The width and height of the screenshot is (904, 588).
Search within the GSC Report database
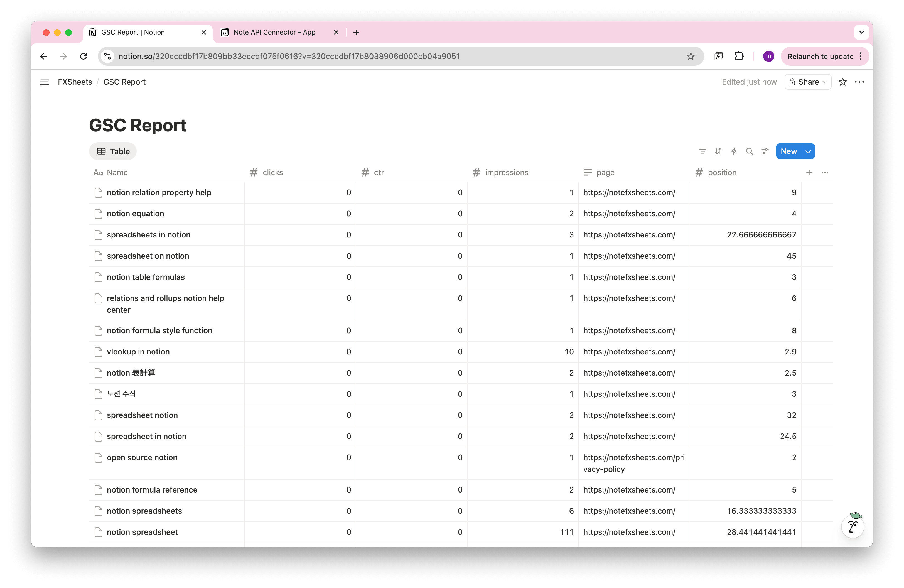click(x=750, y=151)
